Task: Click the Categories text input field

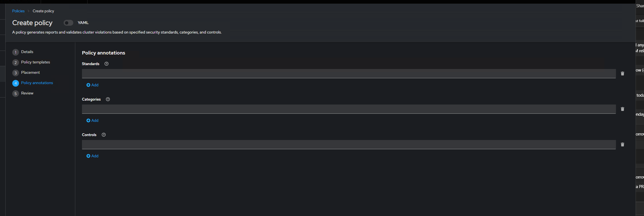Action: [x=348, y=109]
